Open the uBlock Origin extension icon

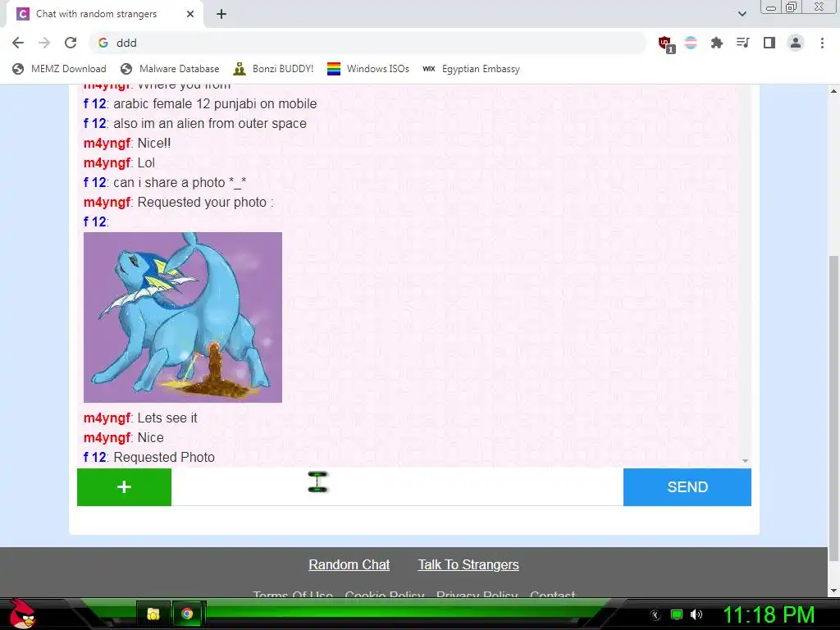666,43
